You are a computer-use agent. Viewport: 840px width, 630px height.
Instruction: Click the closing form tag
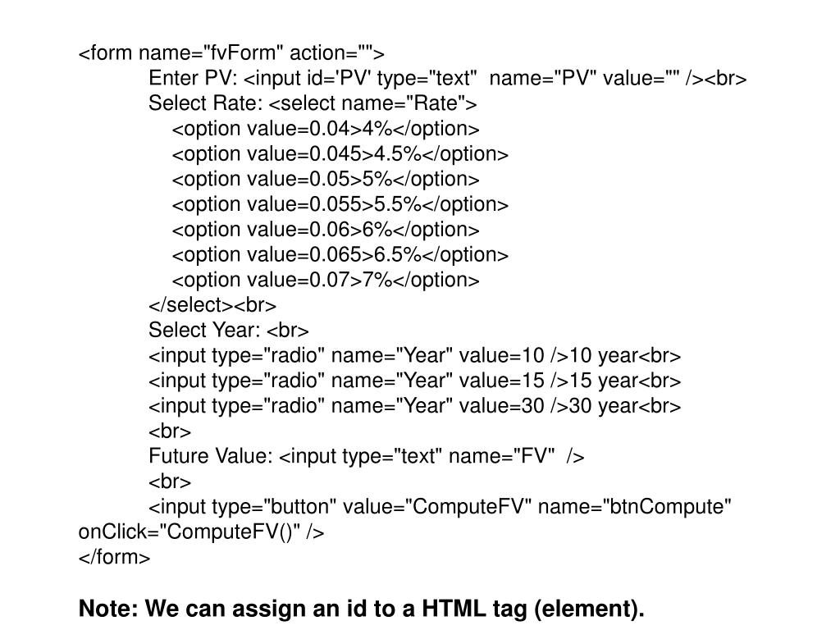(114, 557)
